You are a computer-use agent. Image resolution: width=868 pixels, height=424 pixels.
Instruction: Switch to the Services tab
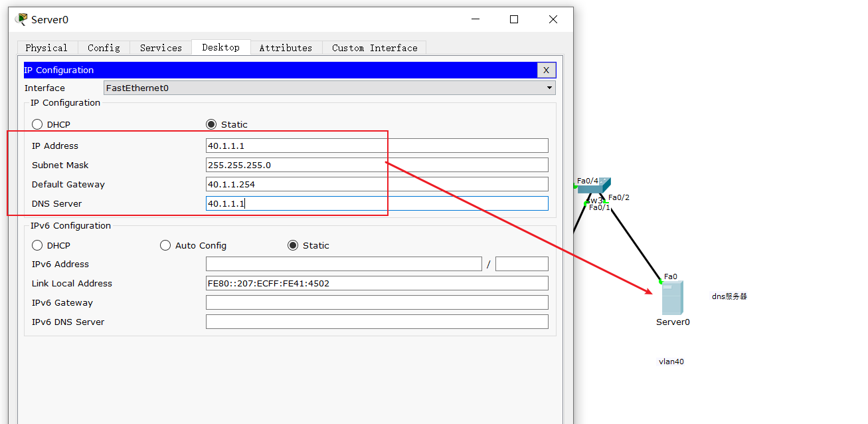pyautogui.click(x=161, y=48)
